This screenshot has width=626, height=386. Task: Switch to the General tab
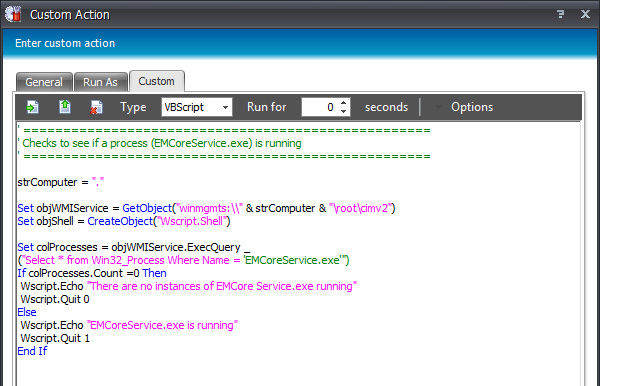point(44,82)
